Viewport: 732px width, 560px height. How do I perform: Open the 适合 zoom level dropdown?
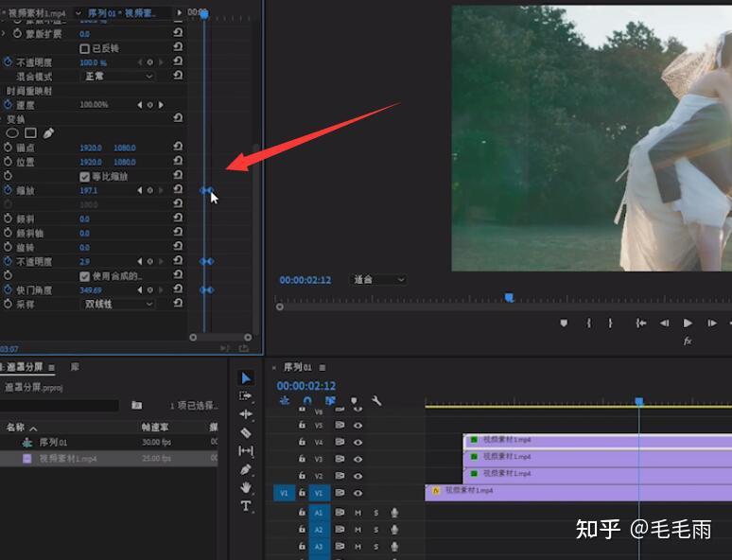(378, 280)
